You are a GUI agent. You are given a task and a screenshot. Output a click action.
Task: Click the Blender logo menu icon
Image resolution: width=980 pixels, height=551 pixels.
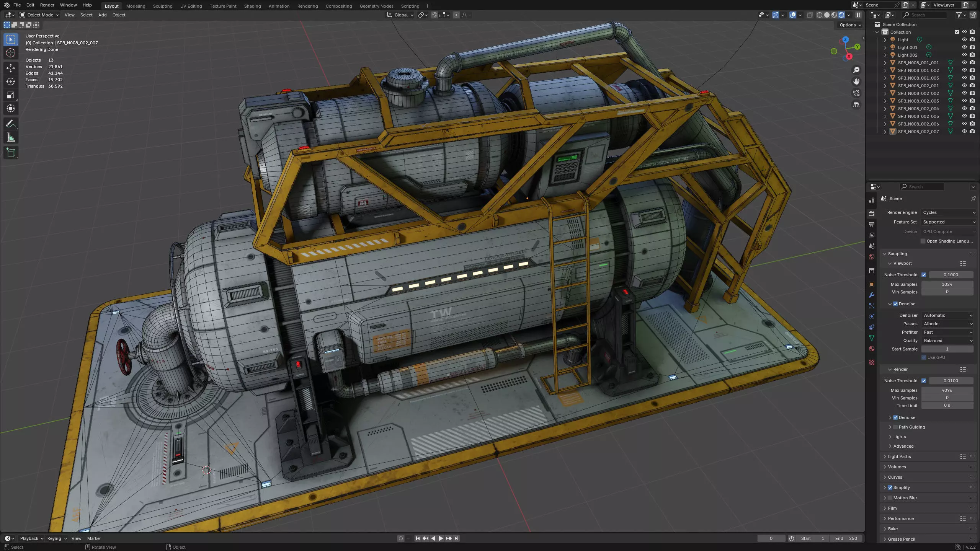coord(7,5)
